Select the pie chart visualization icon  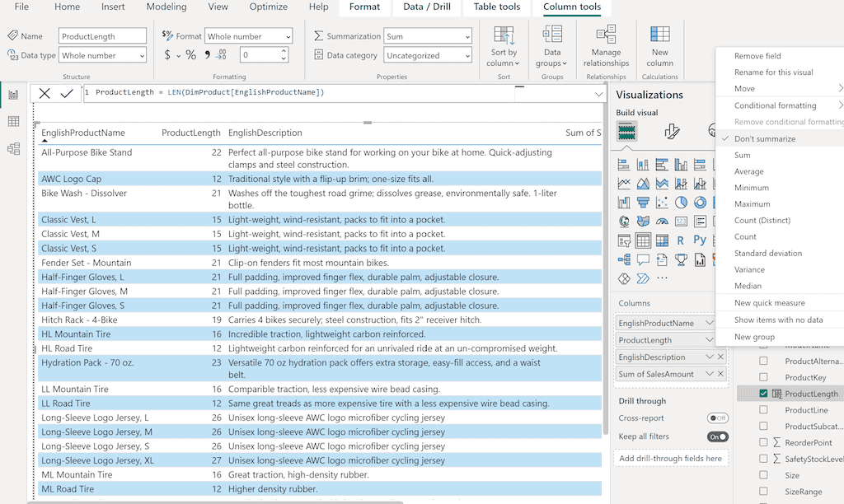point(682,203)
